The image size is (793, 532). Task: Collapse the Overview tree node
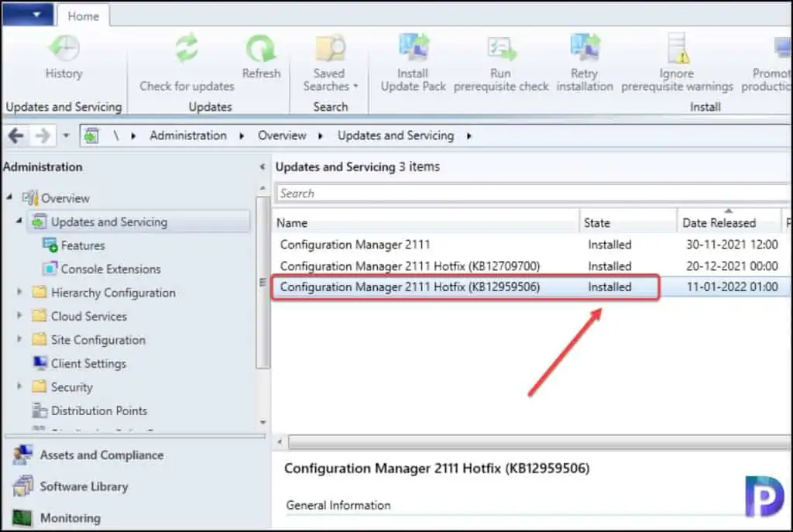[9, 197]
